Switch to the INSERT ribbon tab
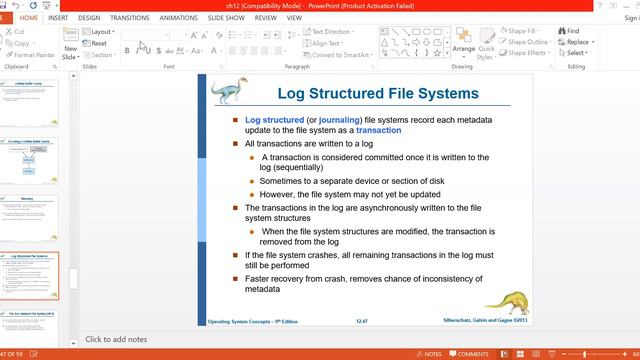 tap(58, 18)
